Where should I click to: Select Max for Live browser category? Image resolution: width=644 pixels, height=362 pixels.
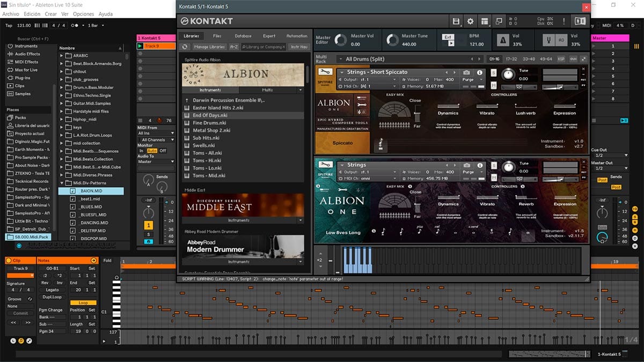pos(26,70)
